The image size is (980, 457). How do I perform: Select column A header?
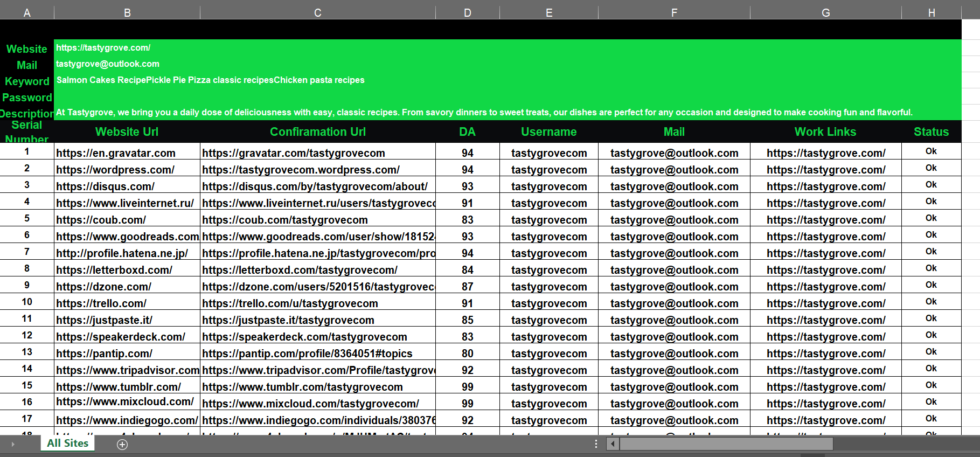point(27,13)
